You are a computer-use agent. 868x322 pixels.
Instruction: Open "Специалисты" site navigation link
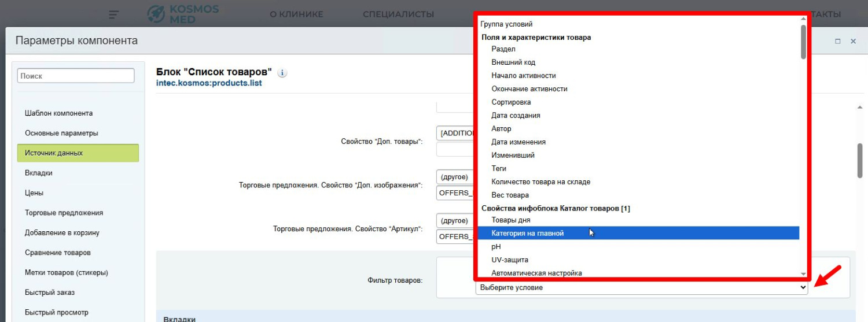pos(398,14)
